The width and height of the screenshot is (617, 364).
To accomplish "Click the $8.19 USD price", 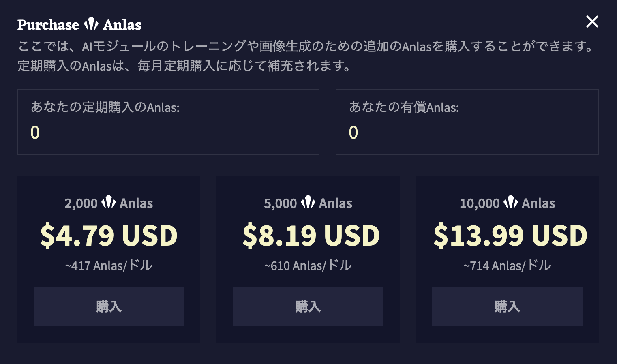I will pyautogui.click(x=311, y=236).
